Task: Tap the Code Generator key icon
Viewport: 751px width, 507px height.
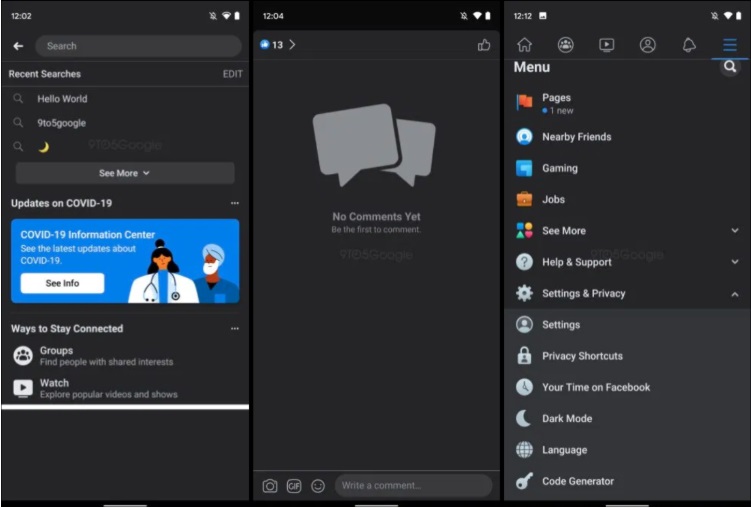Action: 524,481
